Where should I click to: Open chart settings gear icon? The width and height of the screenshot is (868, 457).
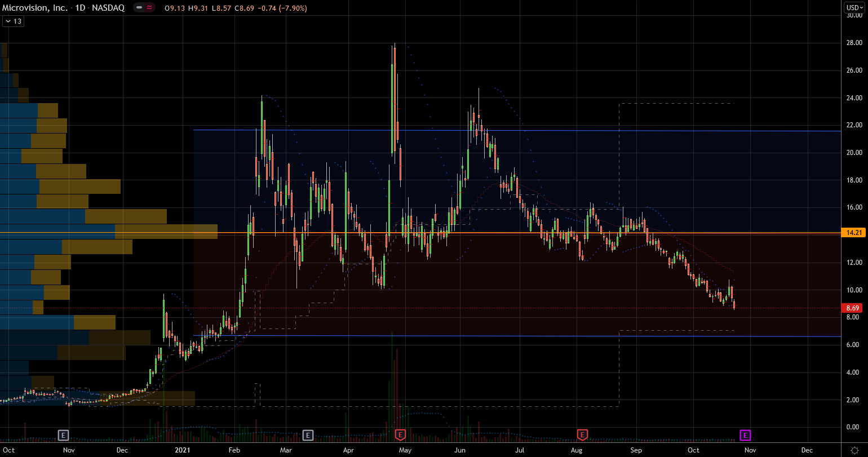coord(854,450)
